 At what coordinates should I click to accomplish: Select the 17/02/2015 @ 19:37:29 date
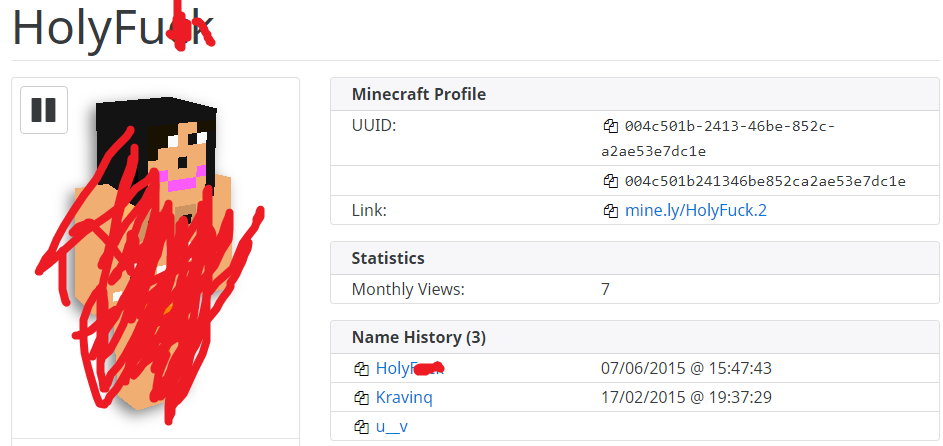tap(686, 397)
